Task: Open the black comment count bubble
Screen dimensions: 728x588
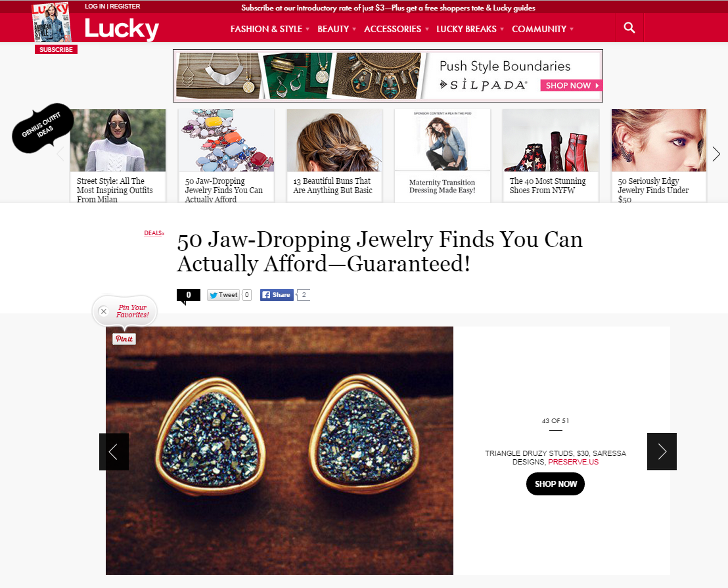Action: [189, 295]
